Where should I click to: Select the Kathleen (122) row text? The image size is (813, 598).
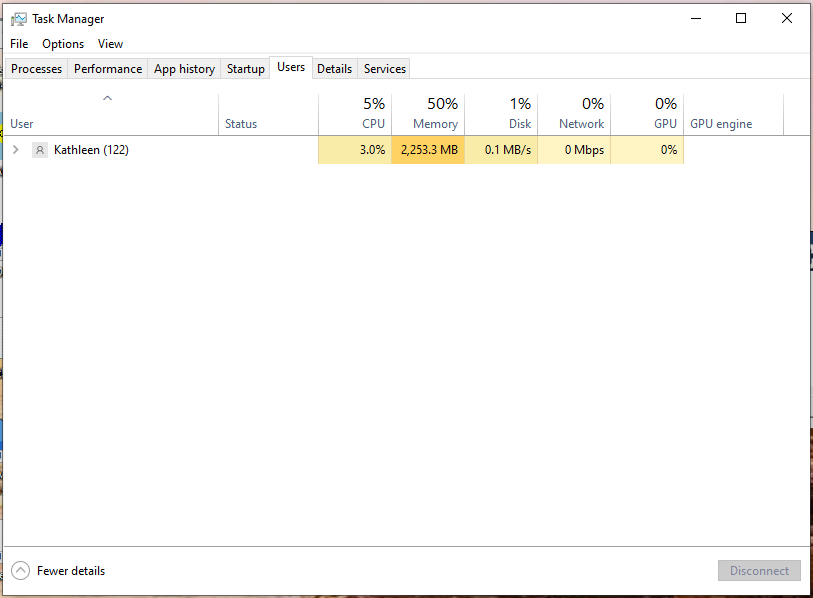pos(91,150)
